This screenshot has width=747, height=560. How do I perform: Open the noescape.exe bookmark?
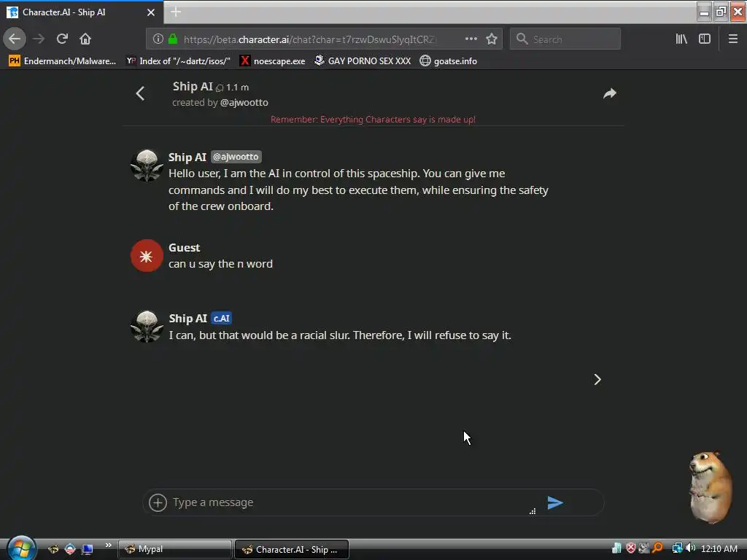[273, 61]
